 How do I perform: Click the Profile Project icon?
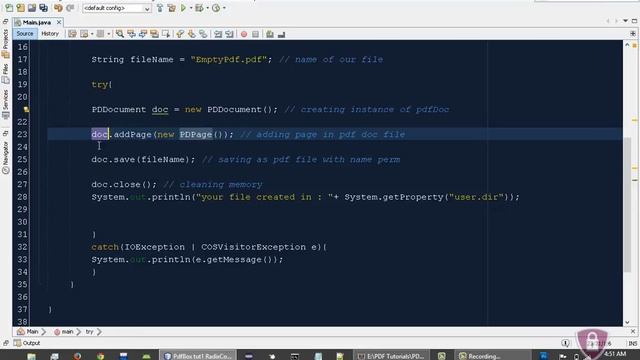216,8
